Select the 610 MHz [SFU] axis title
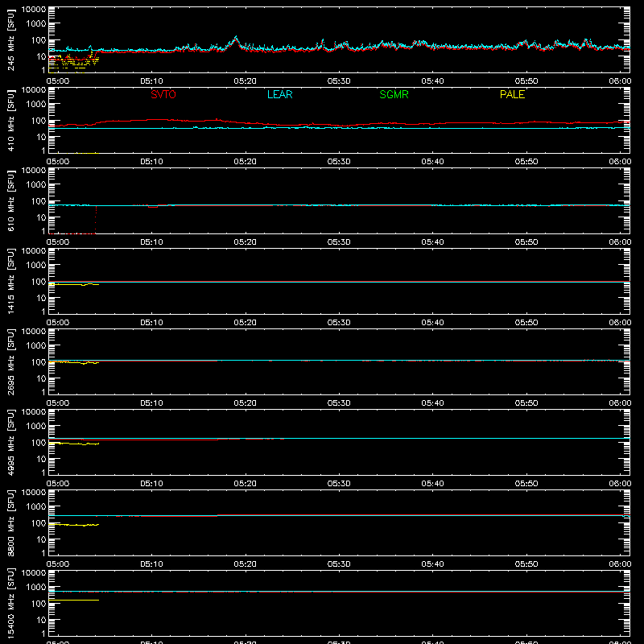 point(10,202)
